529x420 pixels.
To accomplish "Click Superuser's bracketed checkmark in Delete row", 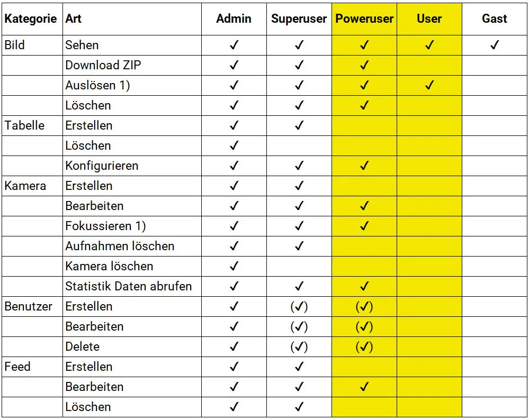I will tap(299, 347).
